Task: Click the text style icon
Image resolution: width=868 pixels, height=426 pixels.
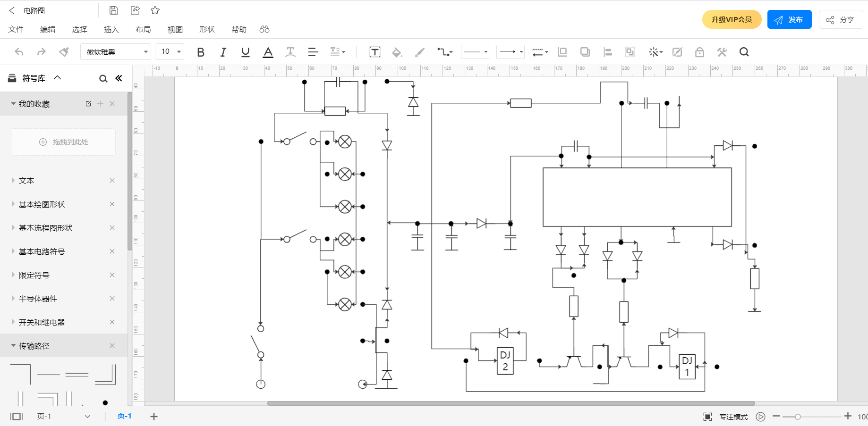Action: (x=290, y=52)
